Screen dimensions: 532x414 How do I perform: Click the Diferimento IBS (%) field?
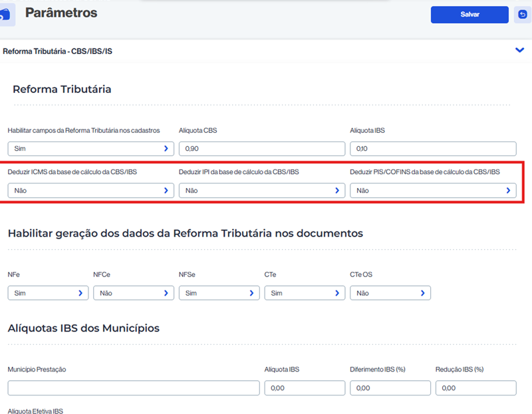tap(390, 388)
